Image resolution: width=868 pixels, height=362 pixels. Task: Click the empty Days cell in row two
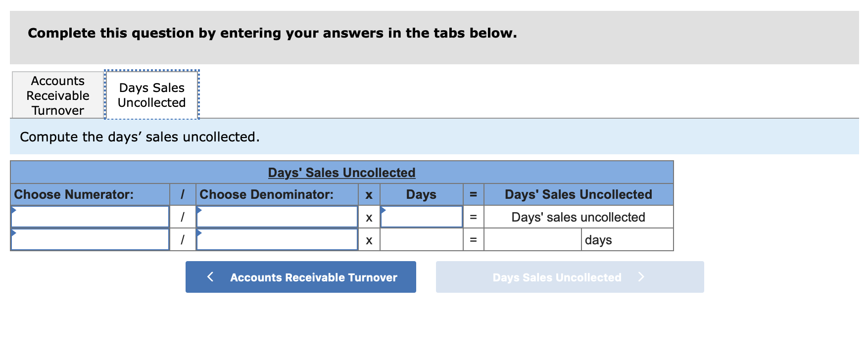[421, 239]
